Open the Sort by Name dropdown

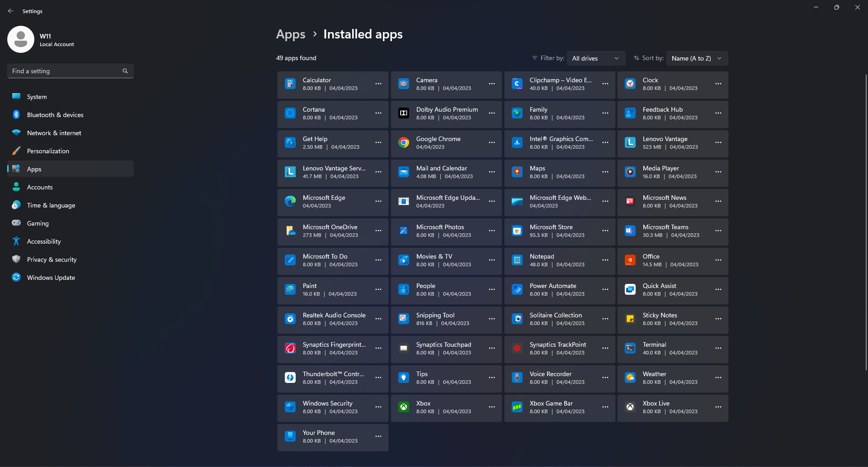697,58
